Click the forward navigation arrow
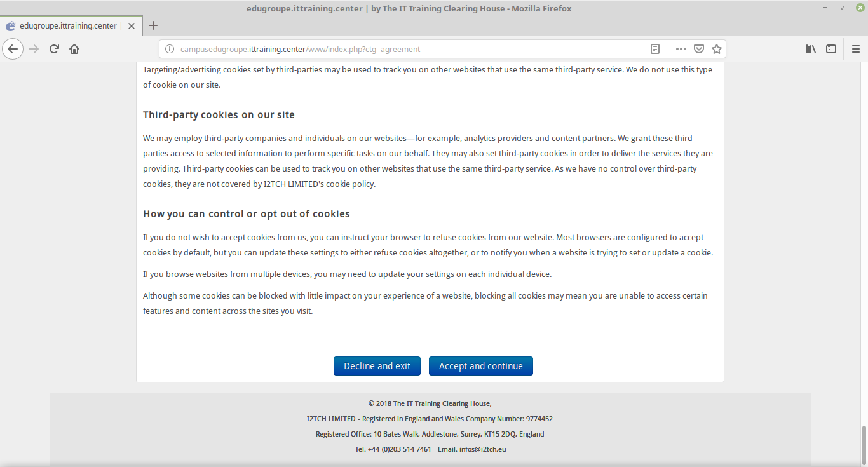 coord(34,49)
